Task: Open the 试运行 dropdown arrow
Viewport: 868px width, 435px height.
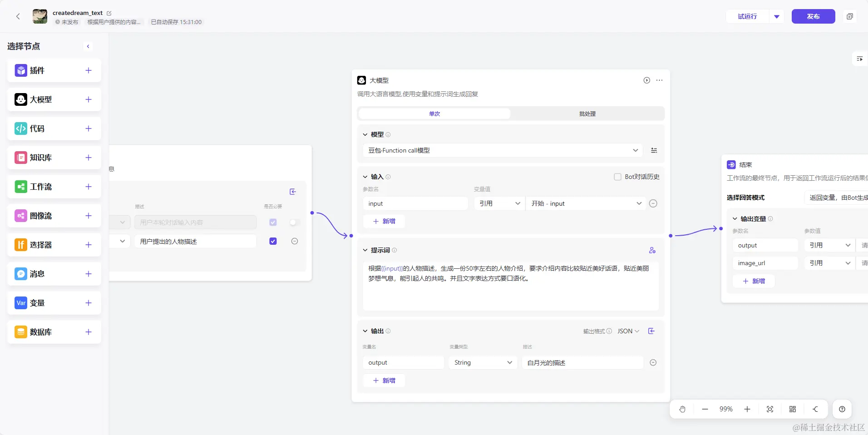Action: click(x=777, y=16)
